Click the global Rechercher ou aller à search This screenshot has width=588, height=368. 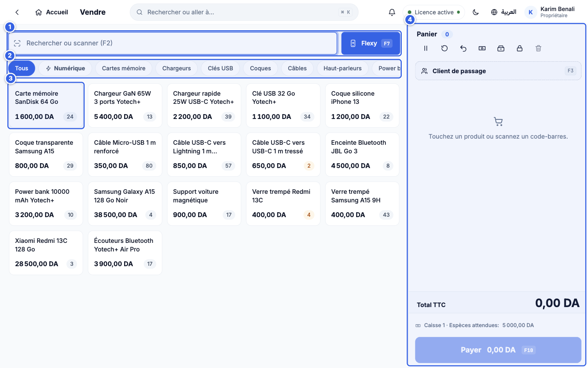pos(244,12)
